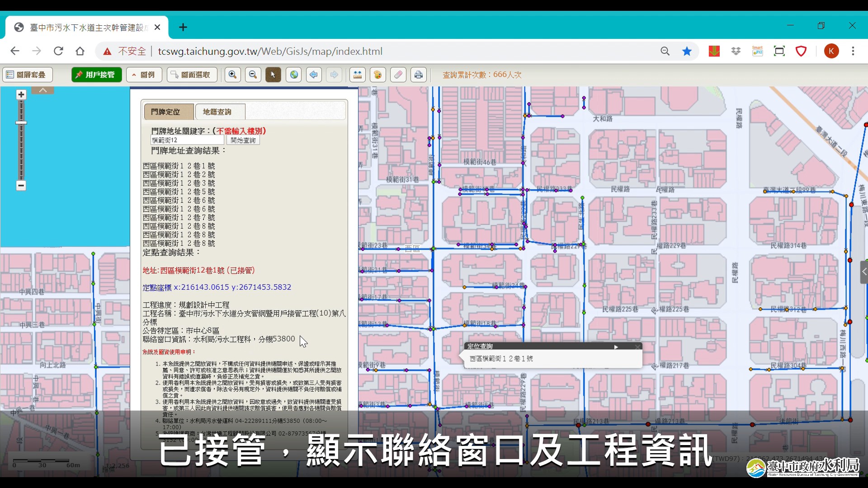Screen dimensions: 868x488
Task: Click the address keyword input field
Action: click(188, 141)
